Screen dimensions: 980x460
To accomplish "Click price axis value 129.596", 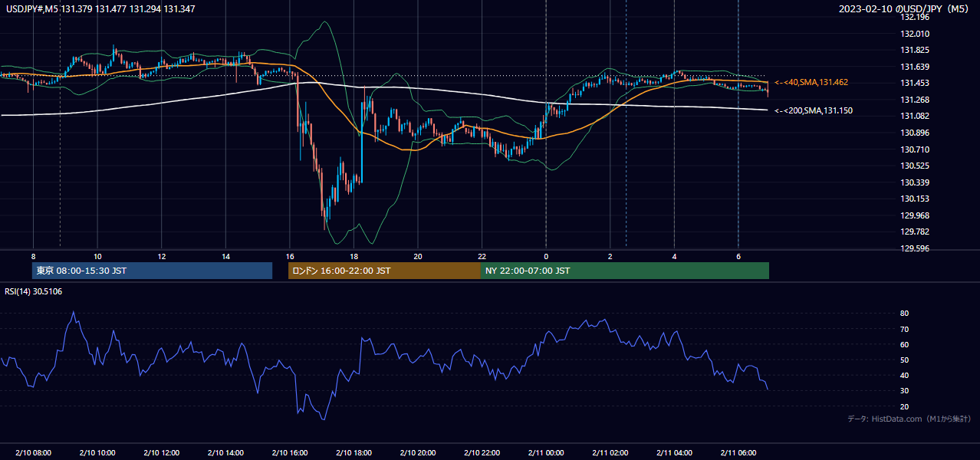I will [915, 248].
